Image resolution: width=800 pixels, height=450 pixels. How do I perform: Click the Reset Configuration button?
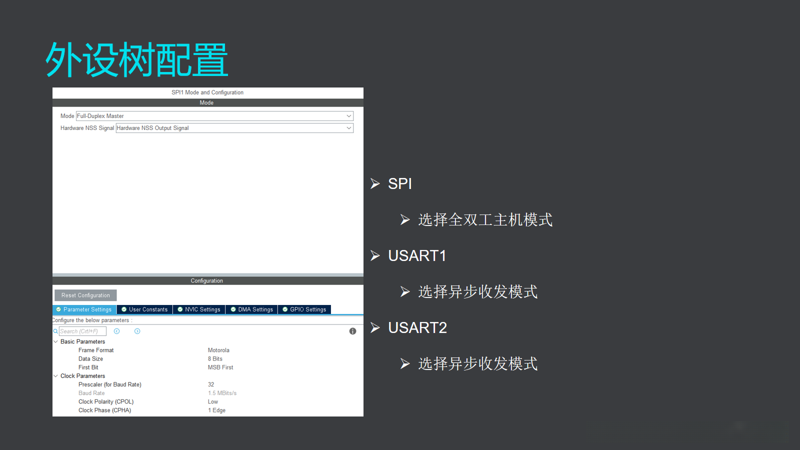[86, 295]
